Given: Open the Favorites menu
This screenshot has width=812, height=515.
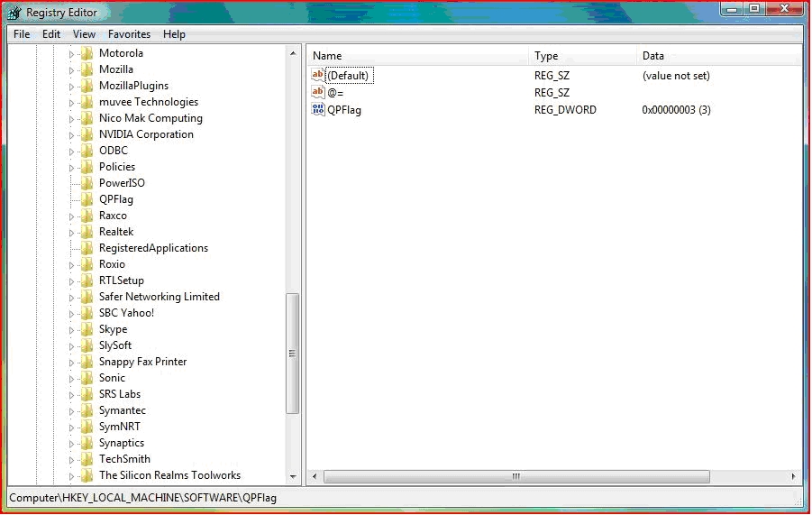Looking at the screenshot, I should click(129, 34).
